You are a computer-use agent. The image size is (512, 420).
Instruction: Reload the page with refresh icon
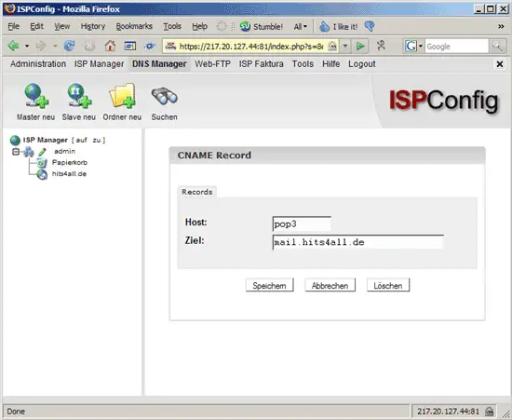pos(69,46)
